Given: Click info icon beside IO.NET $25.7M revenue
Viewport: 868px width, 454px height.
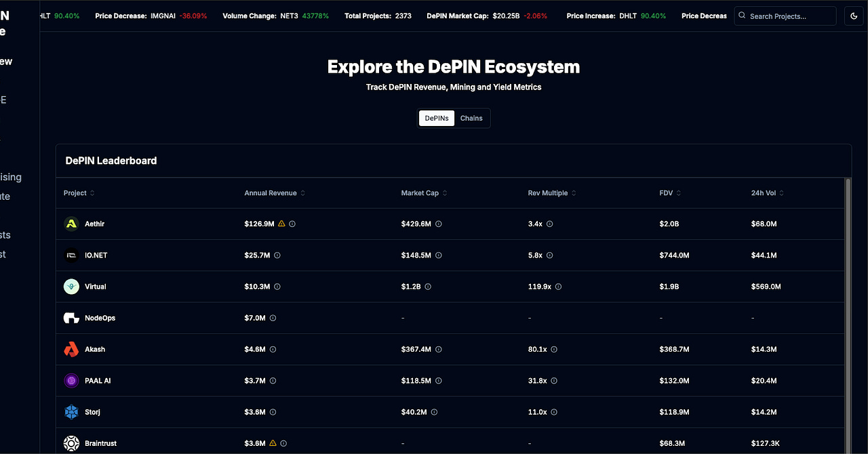Looking at the screenshot, I should (x=277, y=255).
